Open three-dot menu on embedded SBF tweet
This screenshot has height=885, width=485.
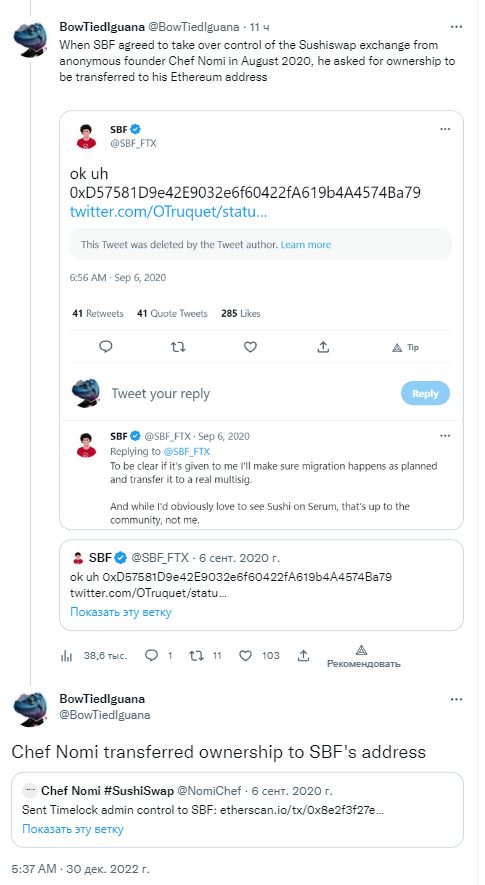point(445,129)
